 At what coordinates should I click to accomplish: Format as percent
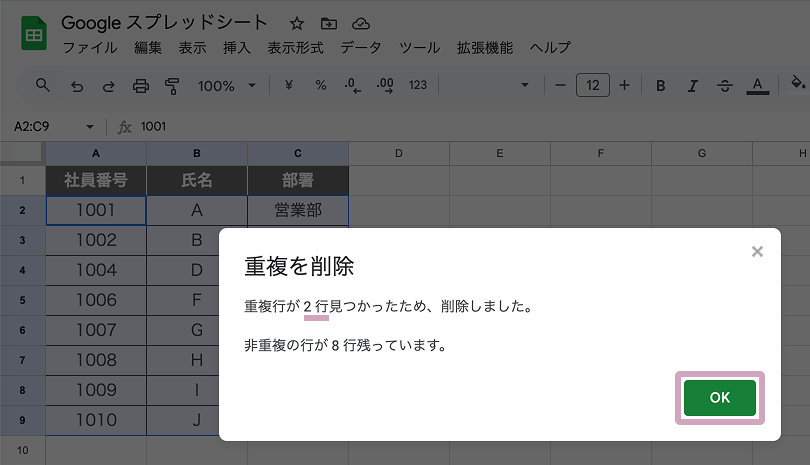click(321, 85)
